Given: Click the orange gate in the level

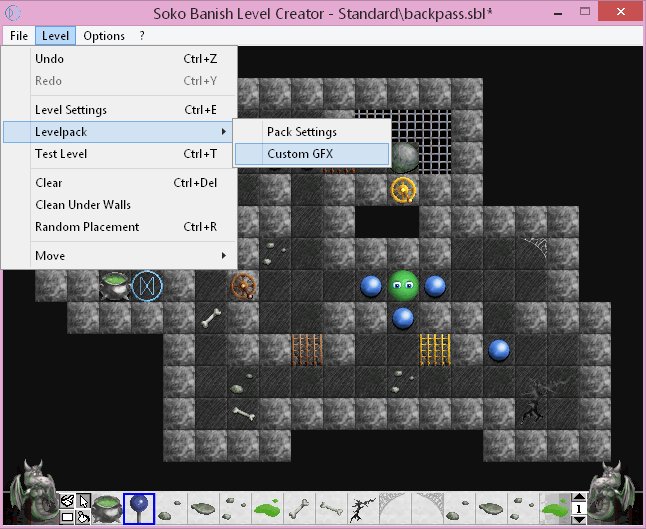Looking at the screenshot, I should pyautogui.click(x=307, y=350).
